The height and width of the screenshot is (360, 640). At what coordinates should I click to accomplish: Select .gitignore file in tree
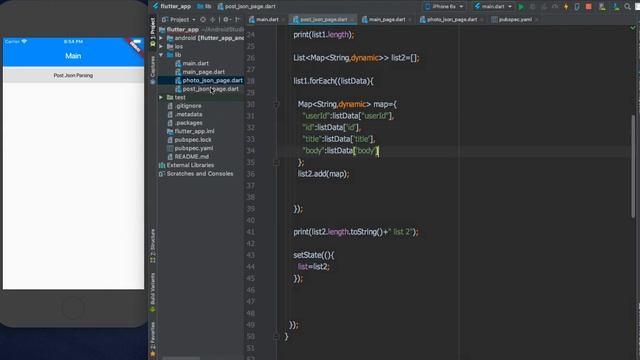click(x=188, y=106)
